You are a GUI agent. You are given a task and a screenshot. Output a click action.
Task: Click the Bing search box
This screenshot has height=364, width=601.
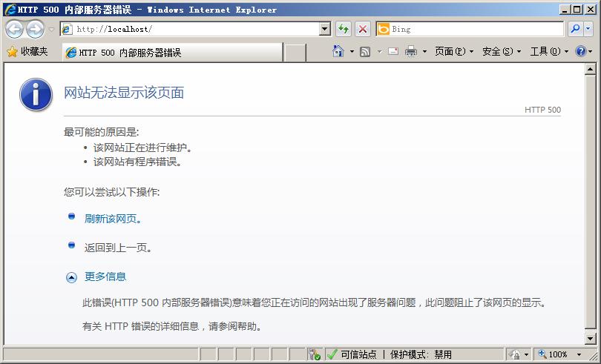coord(470,29)
